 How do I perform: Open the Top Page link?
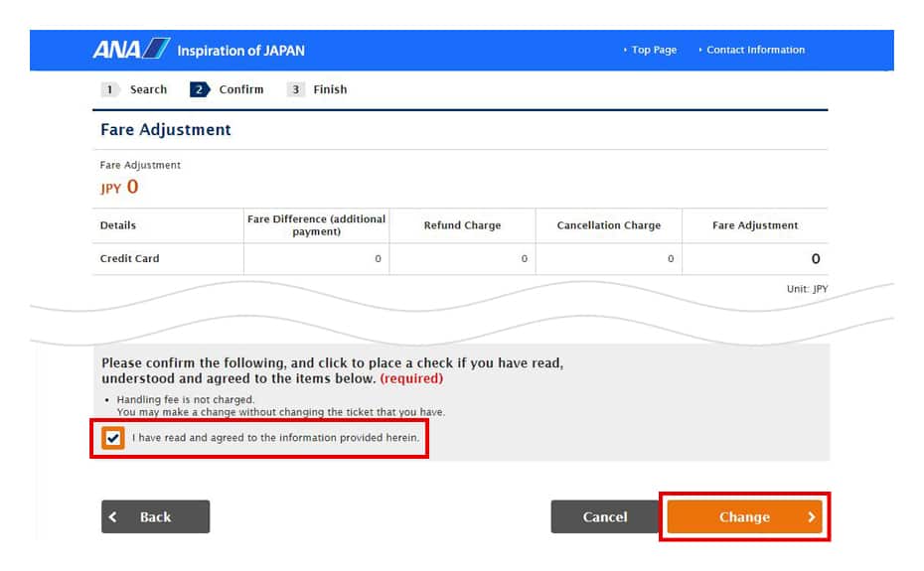654,50
